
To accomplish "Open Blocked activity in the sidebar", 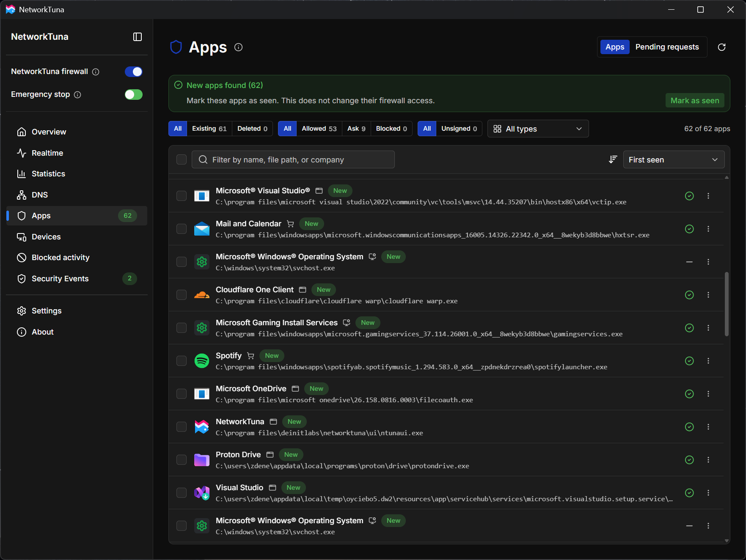I will click(77, 258).
